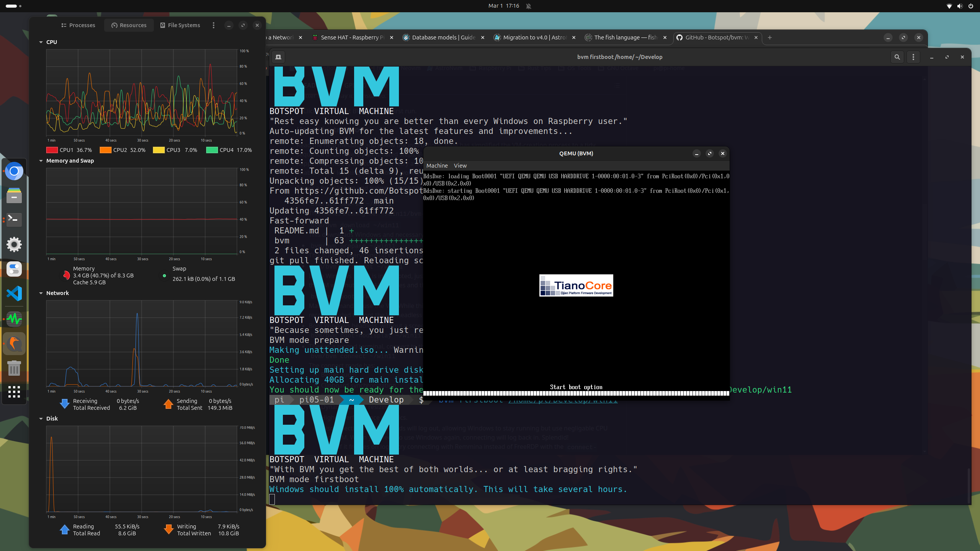Launch Terminal from the dock
This screenshot has height=551, width=980.
[x=14, y=220]
